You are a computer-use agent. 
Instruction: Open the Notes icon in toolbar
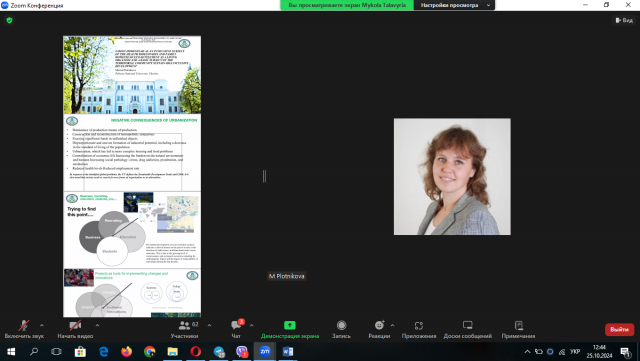pyautogui.click(x=519, y=325)
